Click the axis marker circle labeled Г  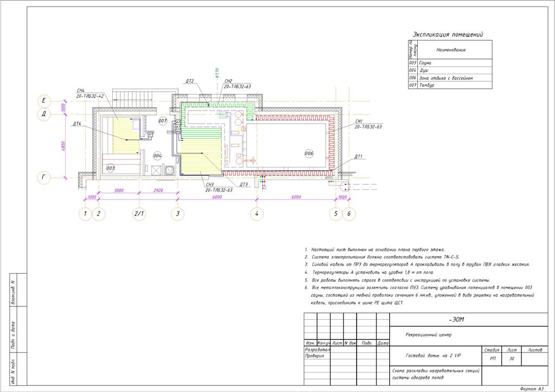coord(44,177)
